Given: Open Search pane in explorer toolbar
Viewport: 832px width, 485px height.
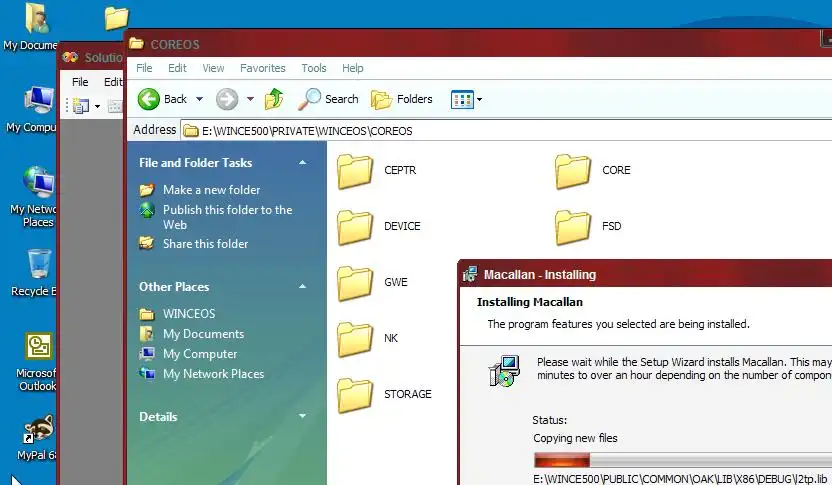Looking at the screenshot, I should tap(328, 99).
